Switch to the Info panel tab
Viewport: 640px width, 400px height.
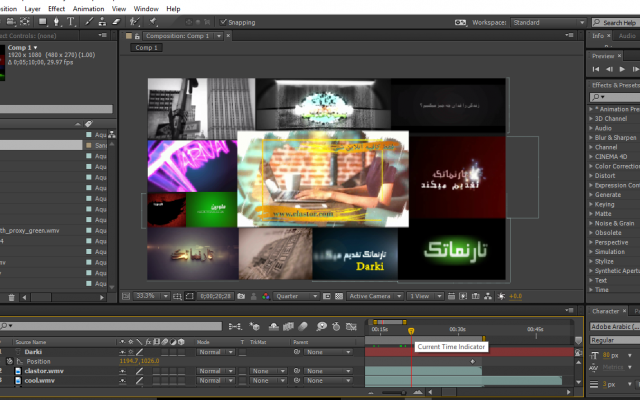[x=598, y=36]
